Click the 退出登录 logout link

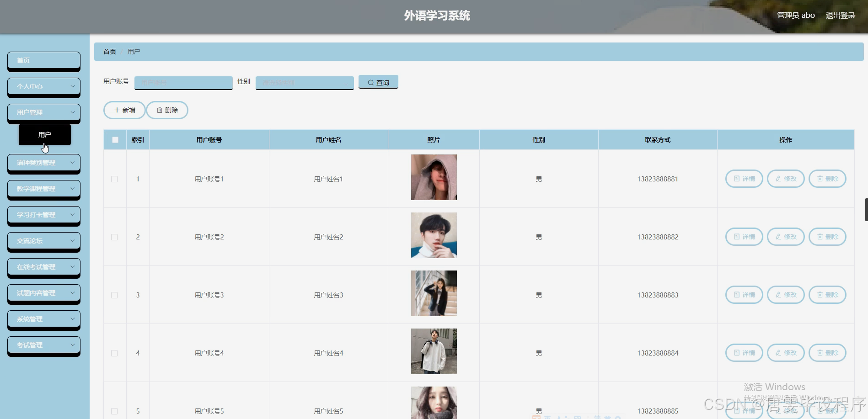click(x=840, y=16)
